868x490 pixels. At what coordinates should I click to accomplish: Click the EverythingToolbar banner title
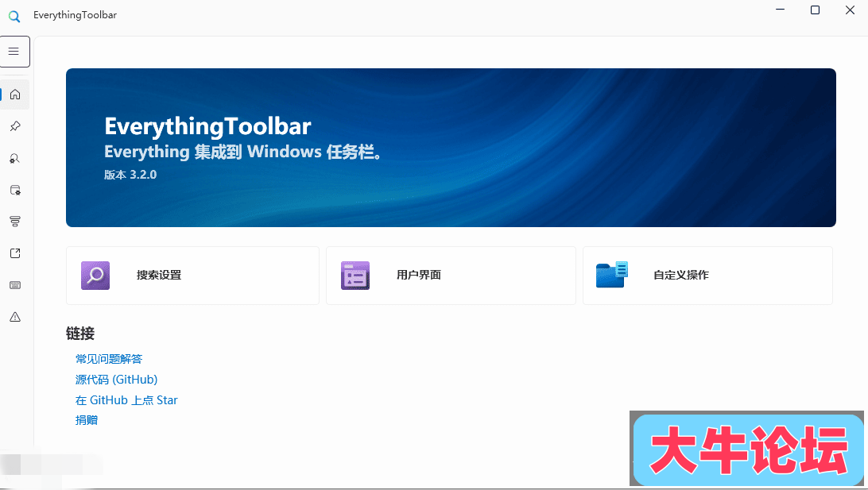pos(207,126)
